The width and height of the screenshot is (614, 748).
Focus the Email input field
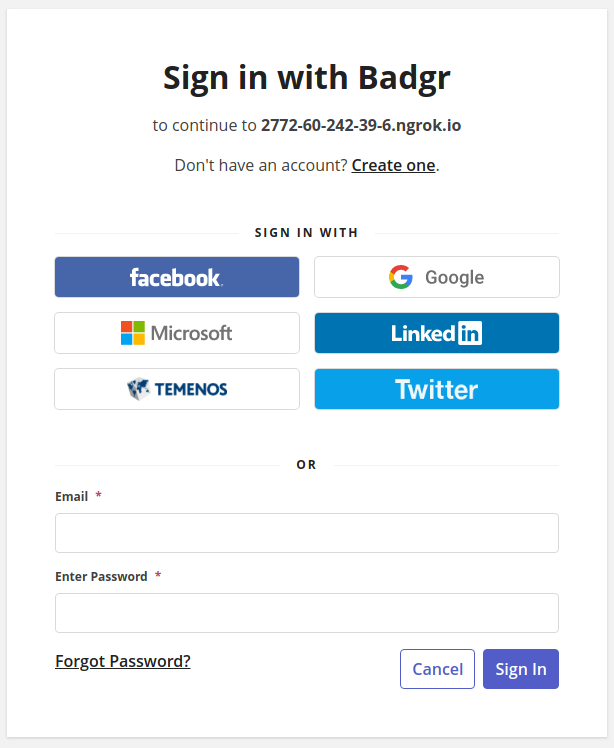tap(307, 533)
